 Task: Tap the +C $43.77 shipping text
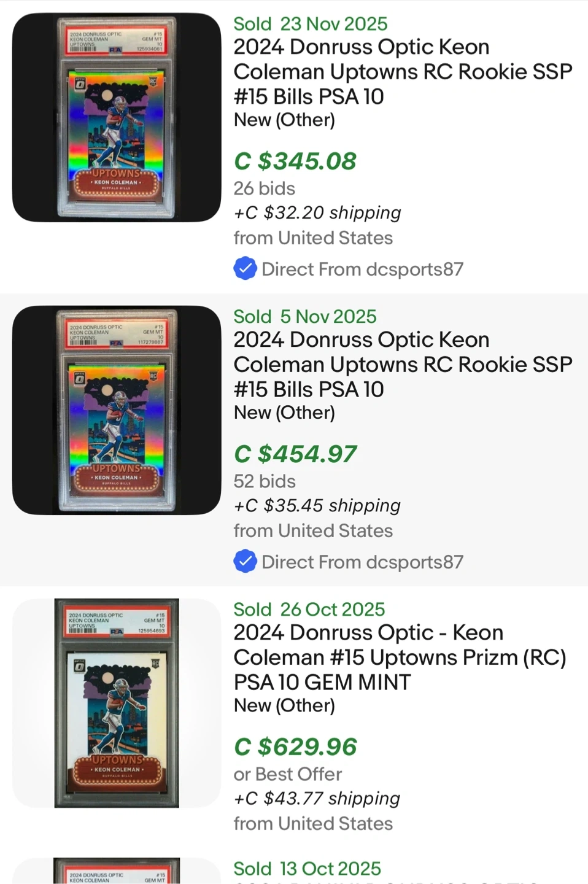[316, 799]
